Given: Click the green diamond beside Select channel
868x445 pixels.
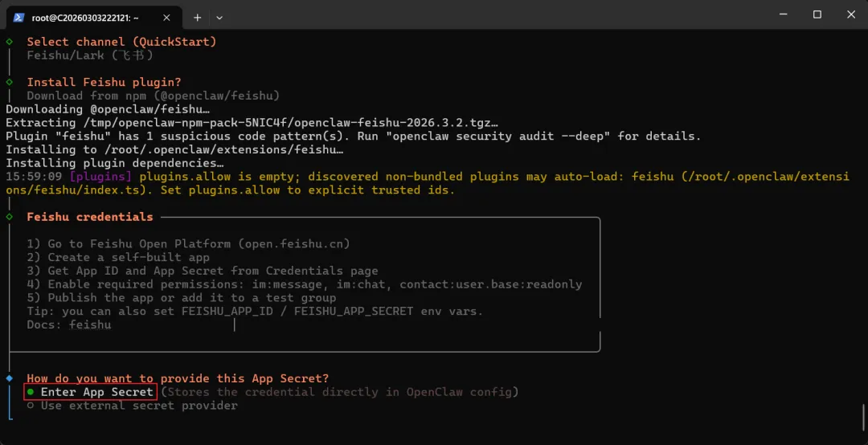Looking at the screenshot, I should tap(10, 41).
